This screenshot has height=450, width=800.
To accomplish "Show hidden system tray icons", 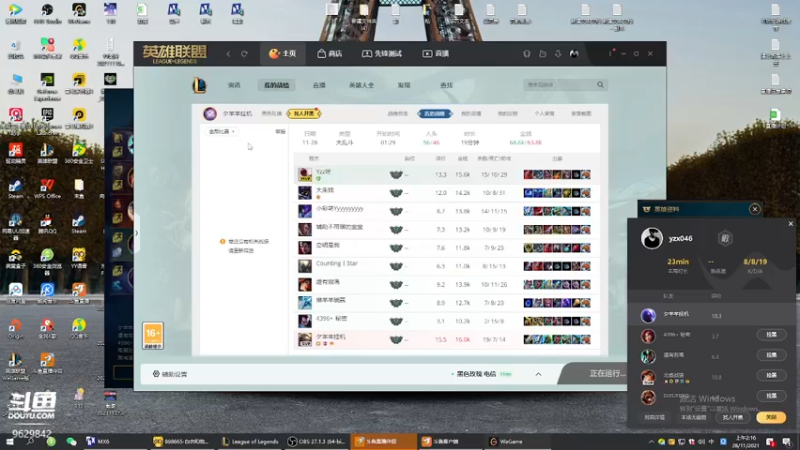I will click(651, 442).
